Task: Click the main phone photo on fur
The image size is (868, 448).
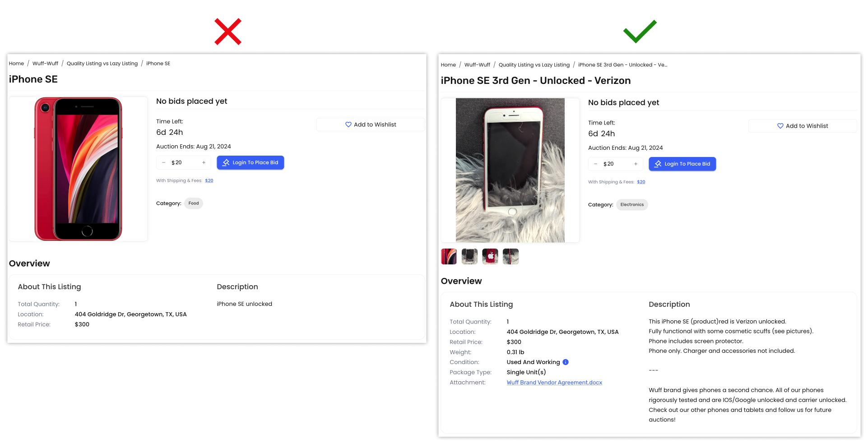Action: [x=510, y=170]
